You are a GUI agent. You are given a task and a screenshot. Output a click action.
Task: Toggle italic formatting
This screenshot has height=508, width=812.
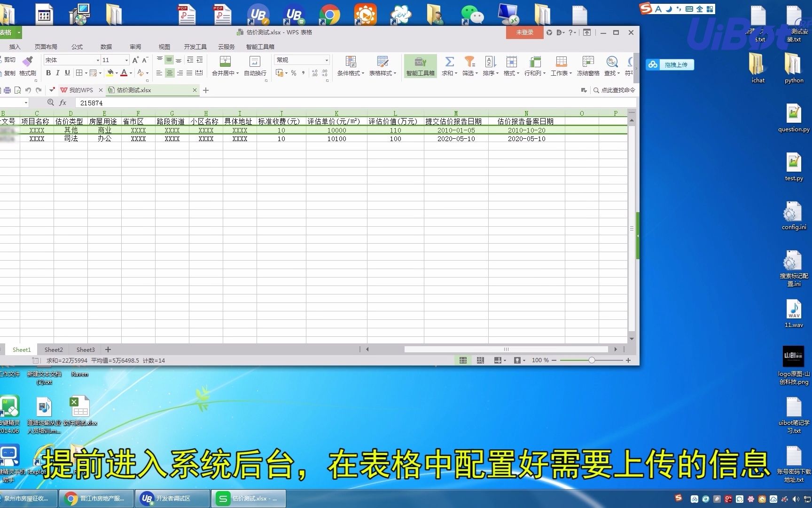click(57, 73)
